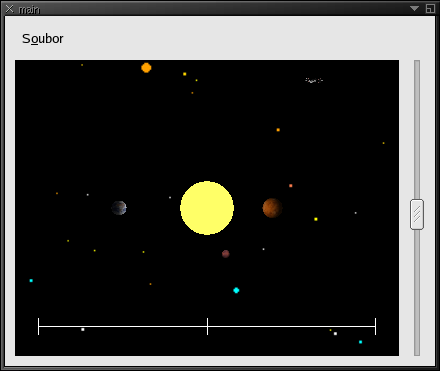Close the main window with the X icon
Image resolution: width=440 pixels, height=371 pixels.
point(10,9)
